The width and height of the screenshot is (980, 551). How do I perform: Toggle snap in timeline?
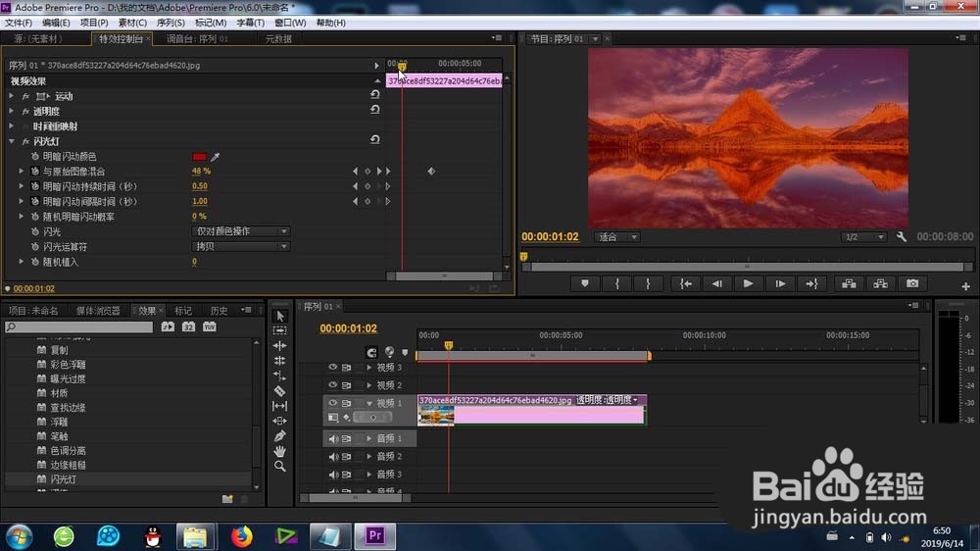tap(371, 352)
